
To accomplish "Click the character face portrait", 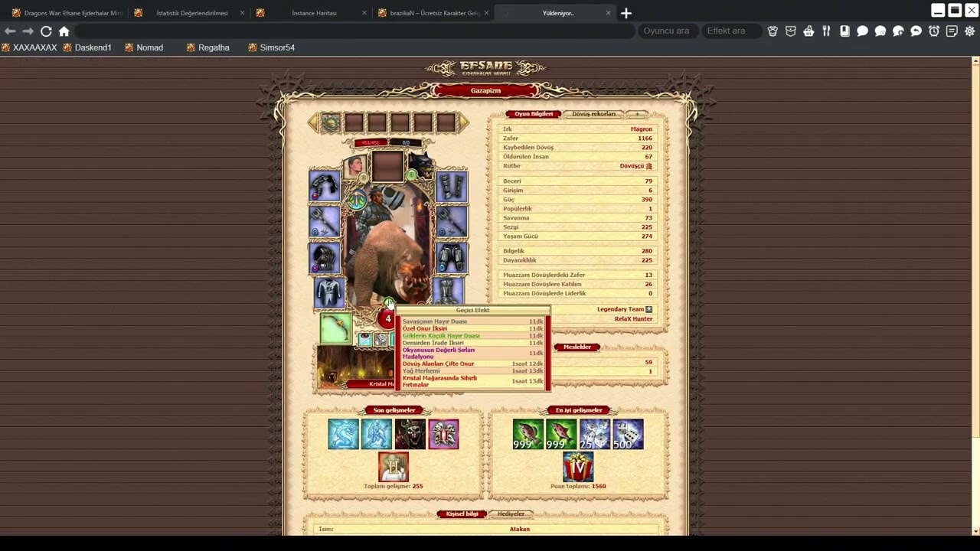I will tap(354, 166).
